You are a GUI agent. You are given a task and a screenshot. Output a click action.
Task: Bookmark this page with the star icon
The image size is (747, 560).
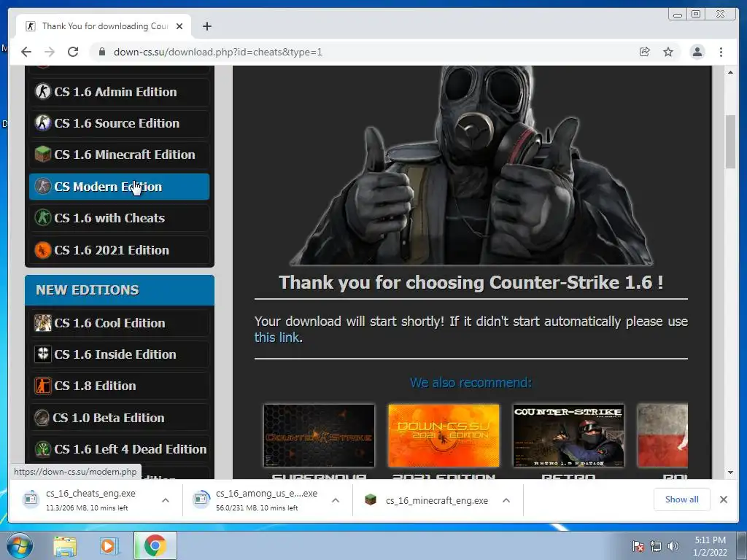(x=668, y=52)
